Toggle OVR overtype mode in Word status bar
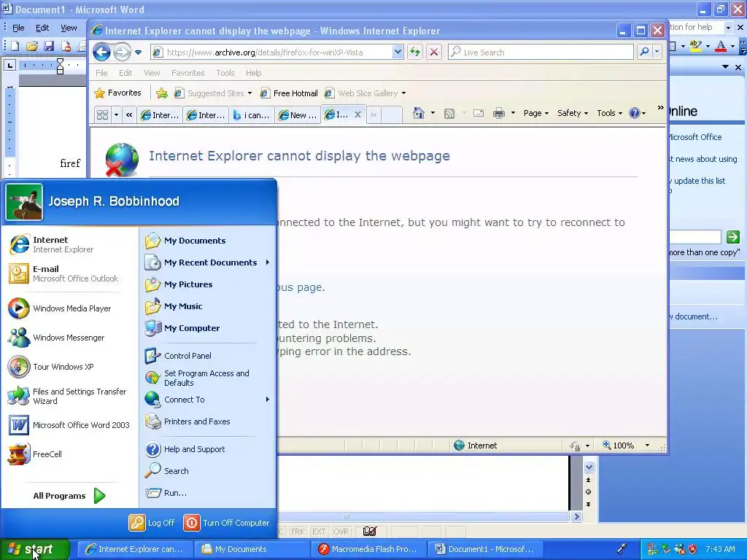This screenshot has height=560, width=747. 341,532
